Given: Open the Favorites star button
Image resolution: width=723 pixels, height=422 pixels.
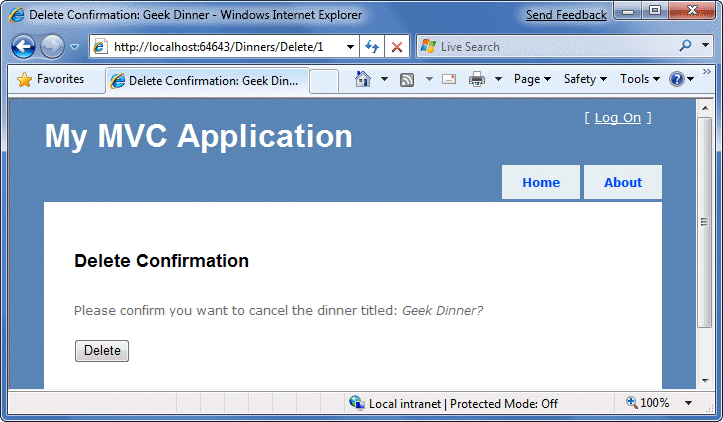Looking at the screenshot, I should pyautogui.click(x=51, y=79).
